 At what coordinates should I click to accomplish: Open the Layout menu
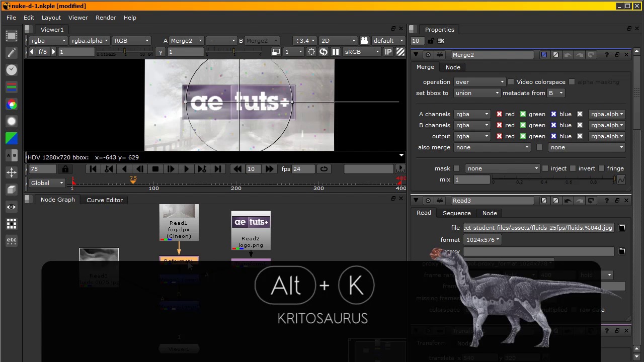(51, 18)
